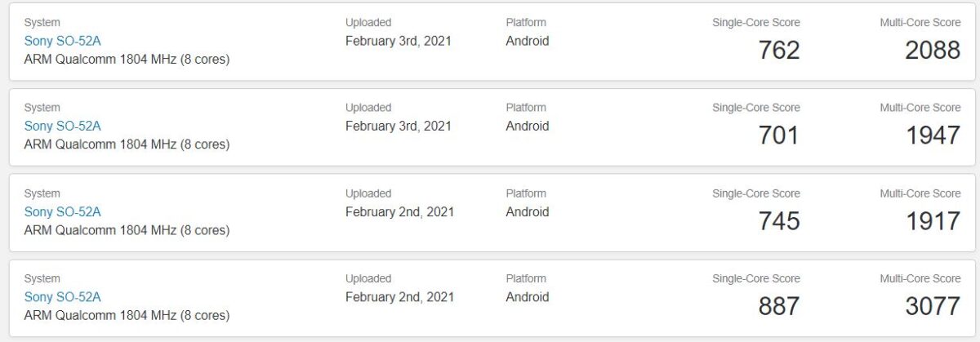Click the Android platform text in the 1947 row
This screenshot has height=342, width=980.
click(528, 126)
